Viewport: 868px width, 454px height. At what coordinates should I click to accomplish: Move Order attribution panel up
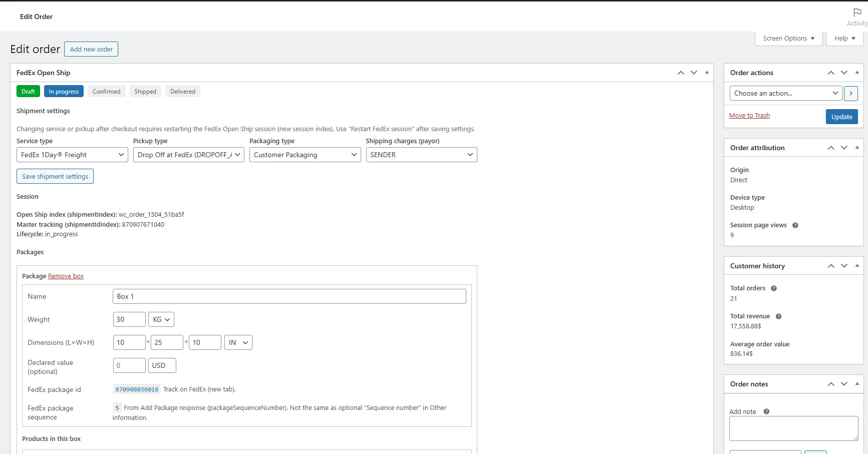pyautogui.click(x=831, y=148)
